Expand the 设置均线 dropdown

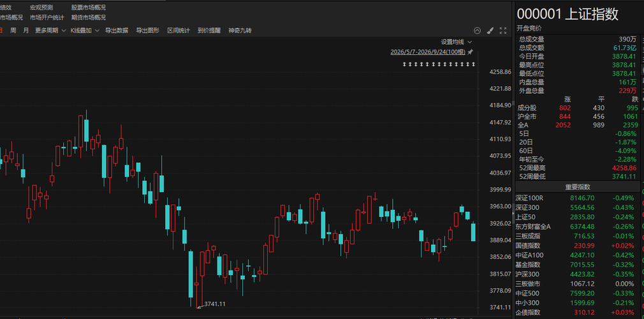(457, 42)
